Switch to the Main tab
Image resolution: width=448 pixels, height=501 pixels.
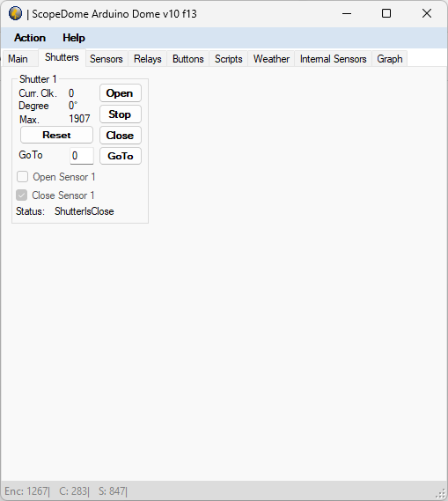(x=18, y=59)
